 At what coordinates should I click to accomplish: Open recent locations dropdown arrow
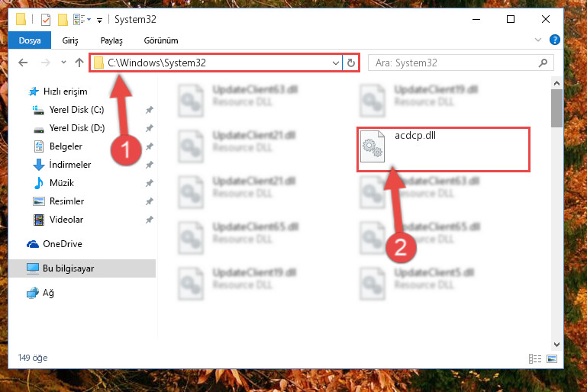(x=63, y=63)
